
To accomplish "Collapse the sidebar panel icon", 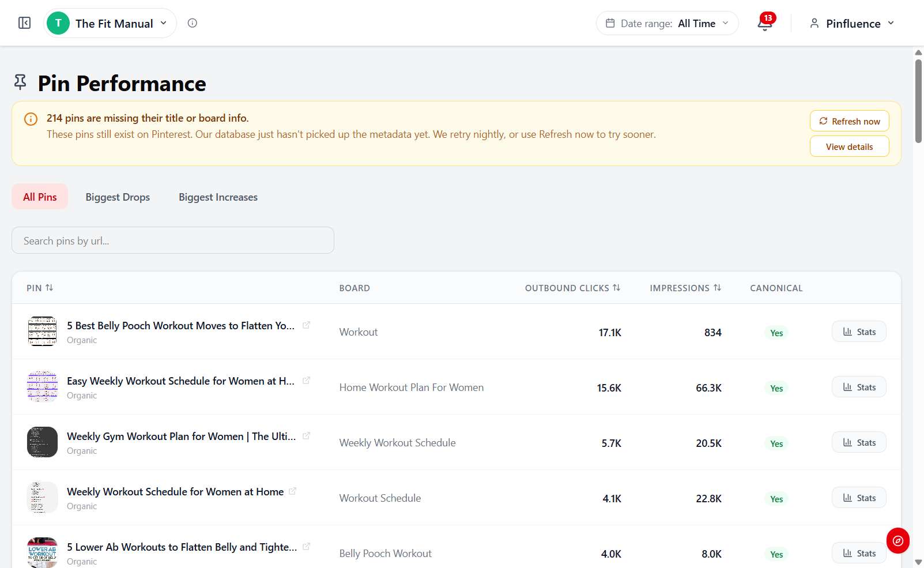I will [x=24, y=23].
